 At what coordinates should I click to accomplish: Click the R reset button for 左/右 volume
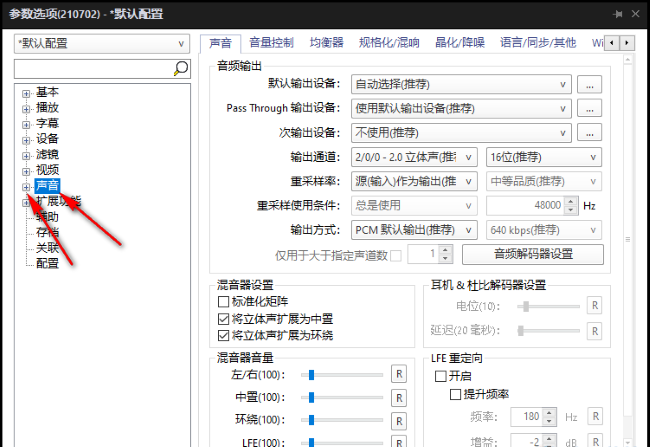(x=397, y=374)
